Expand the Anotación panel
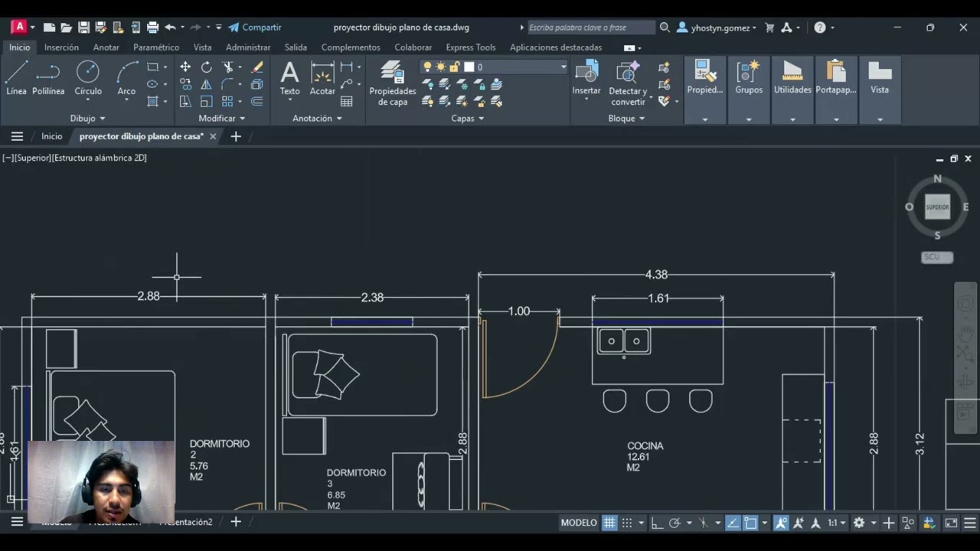The image size is (980, 551). coord(317,119)
